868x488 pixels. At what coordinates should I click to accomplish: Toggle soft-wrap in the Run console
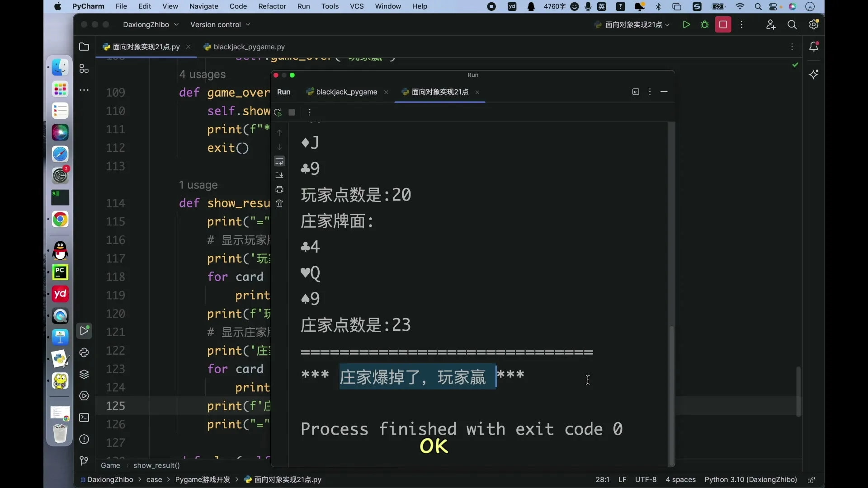[279, 161]
